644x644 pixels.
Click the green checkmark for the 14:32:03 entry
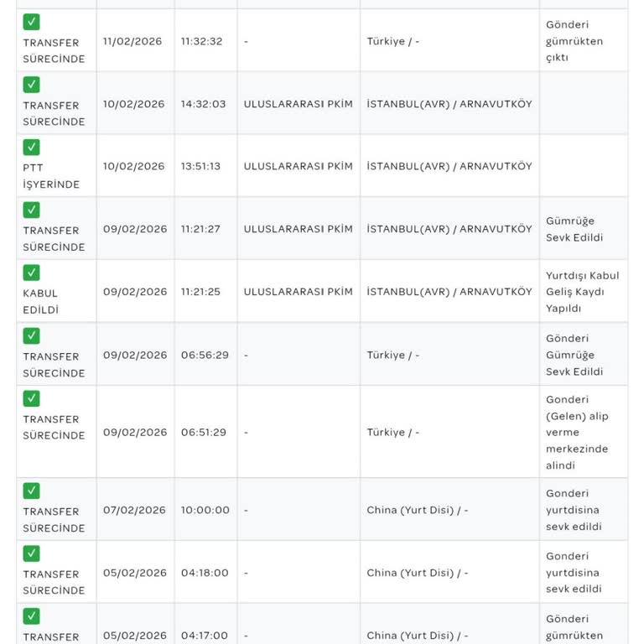point(31,85)
